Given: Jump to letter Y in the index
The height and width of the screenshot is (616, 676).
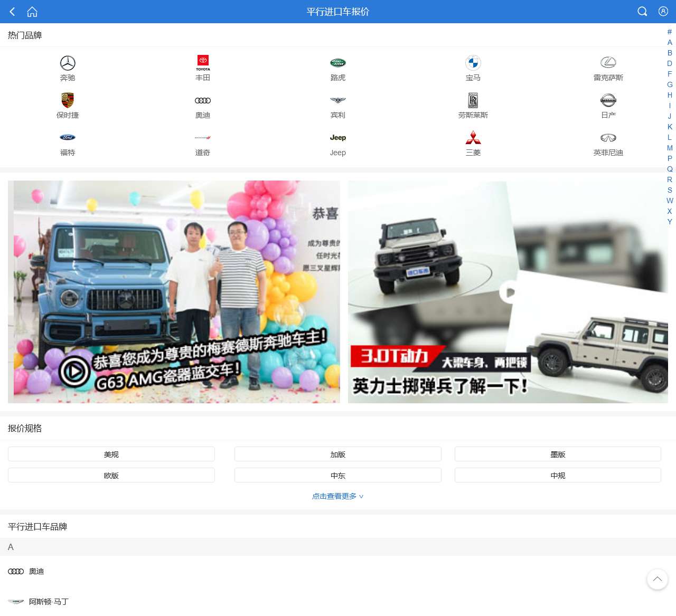Looking at the screenshot, I should click(x=670, y=222).
